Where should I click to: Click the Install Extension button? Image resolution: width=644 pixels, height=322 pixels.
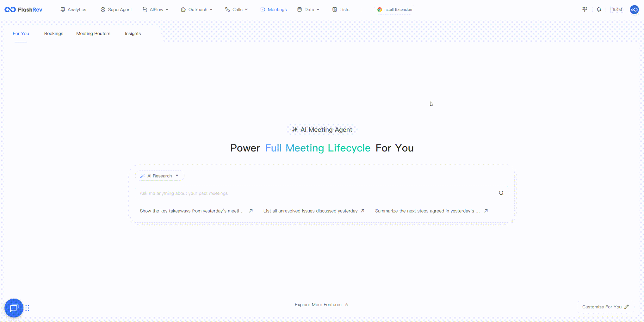395,9
